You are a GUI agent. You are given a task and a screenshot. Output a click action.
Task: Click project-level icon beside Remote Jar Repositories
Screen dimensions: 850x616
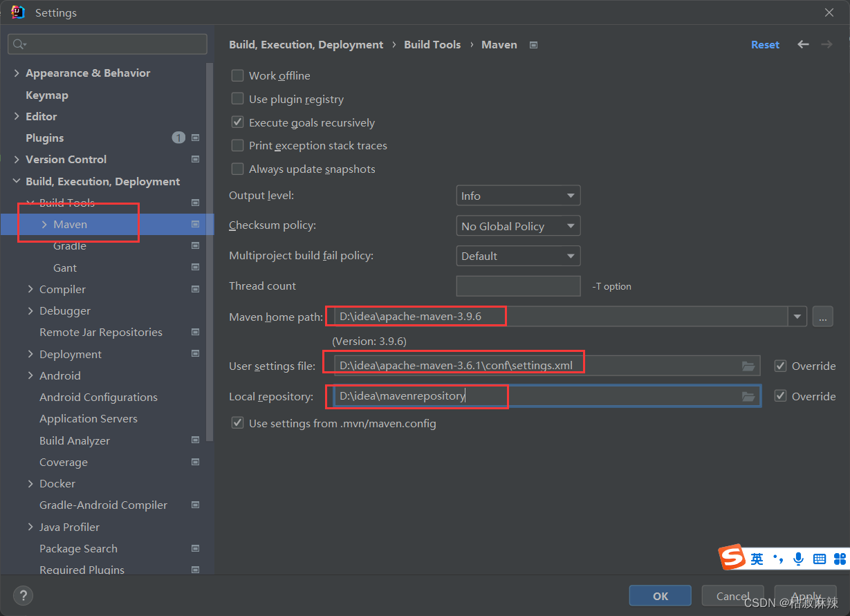click(195, 332)
